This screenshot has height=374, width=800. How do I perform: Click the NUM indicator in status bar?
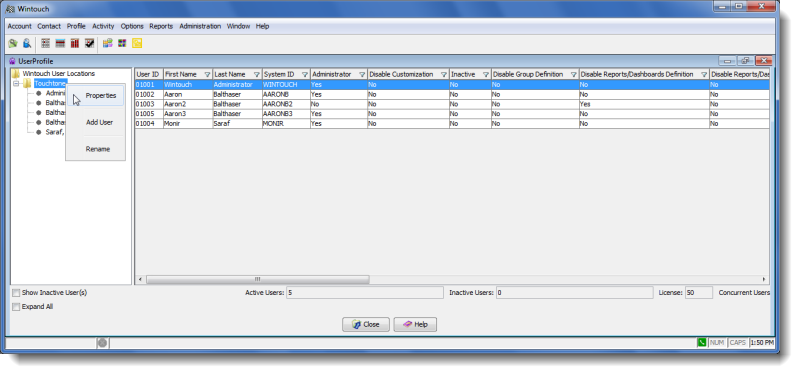point(717,343)
